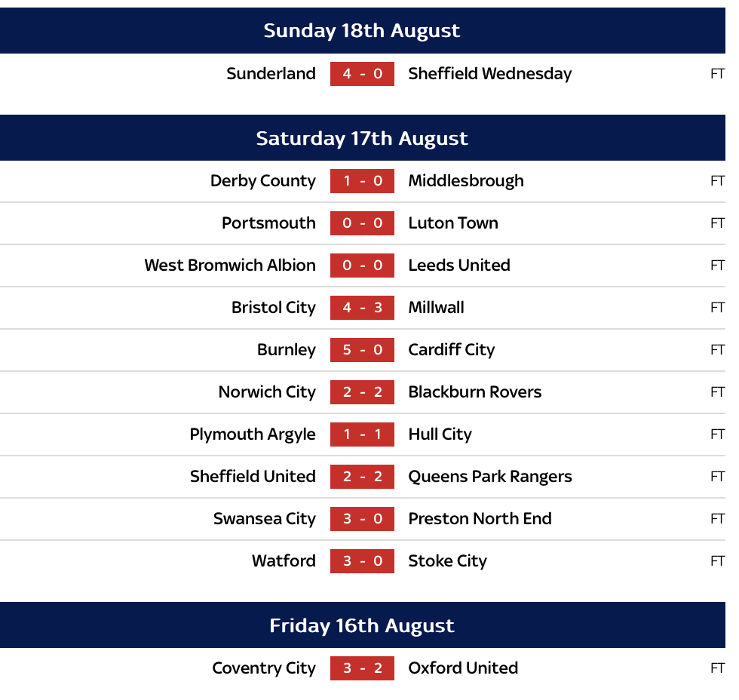
Task: Click the Swansea City 3-0 score box
Action: coord(362,519)
